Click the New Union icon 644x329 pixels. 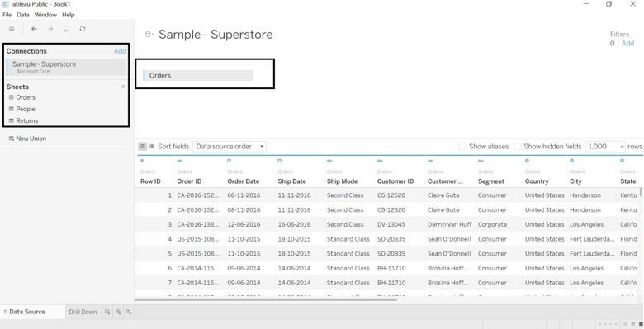tap(11, 139)
